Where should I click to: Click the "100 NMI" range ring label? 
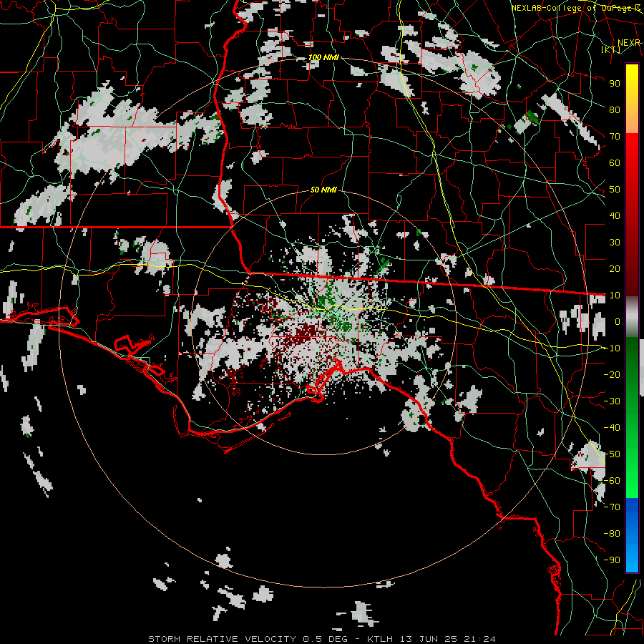coord(323,57)
